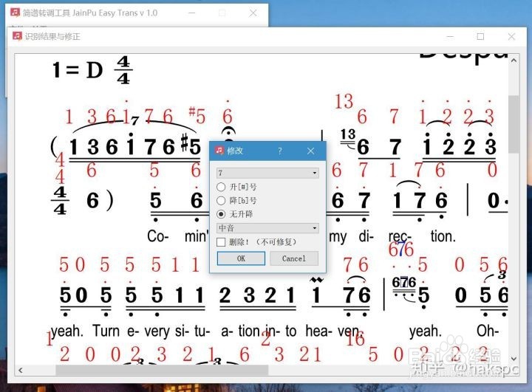532x392 pixels.
Task: Click the vertical scrollbar up arrow
Action: [514, 61]
